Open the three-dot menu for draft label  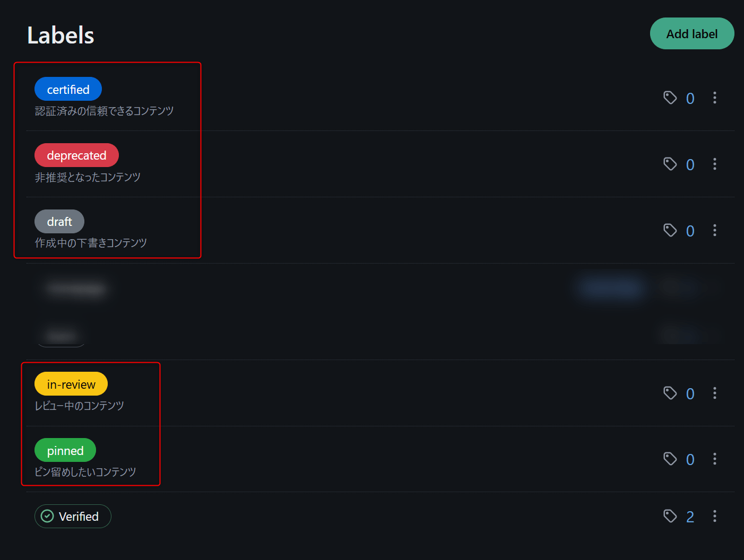tap(715, 230)
